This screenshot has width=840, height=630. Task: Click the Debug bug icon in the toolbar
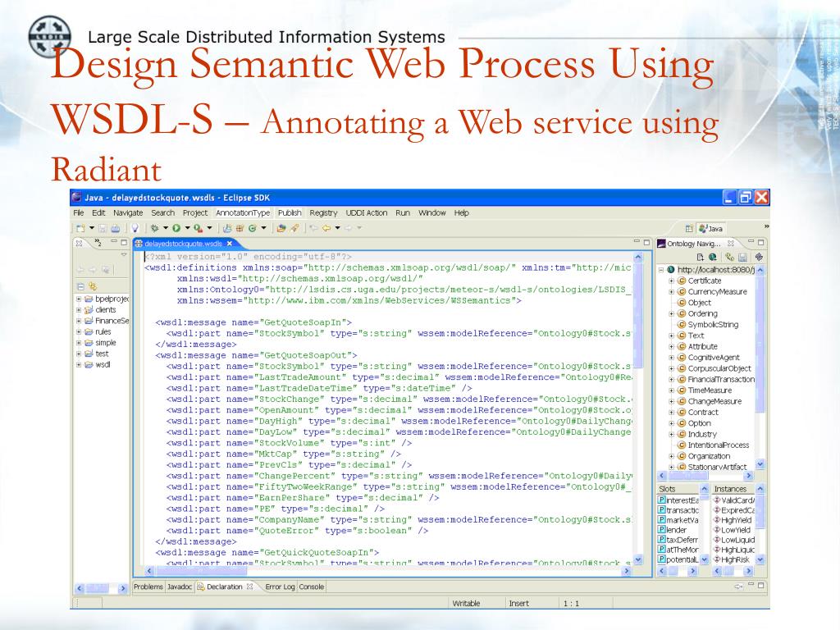tap(153, 228)
